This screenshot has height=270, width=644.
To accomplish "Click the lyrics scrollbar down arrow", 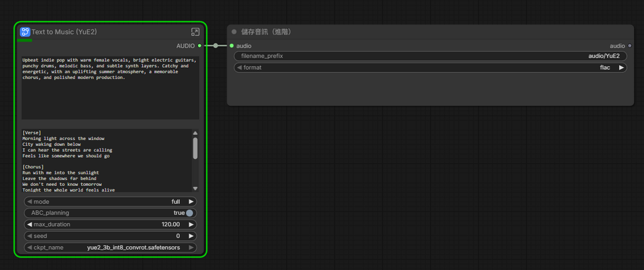I will pyautogui.click(x=195, y=188).
